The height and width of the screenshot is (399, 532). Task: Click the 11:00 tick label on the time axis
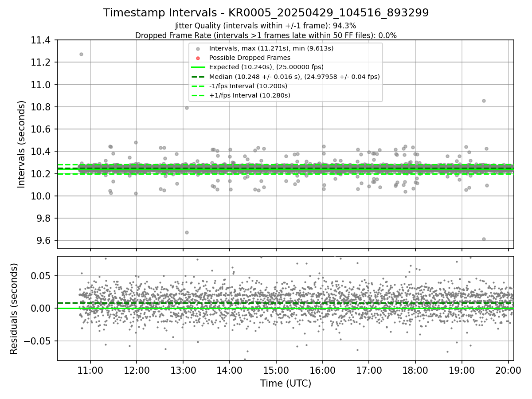coord(90,370)
